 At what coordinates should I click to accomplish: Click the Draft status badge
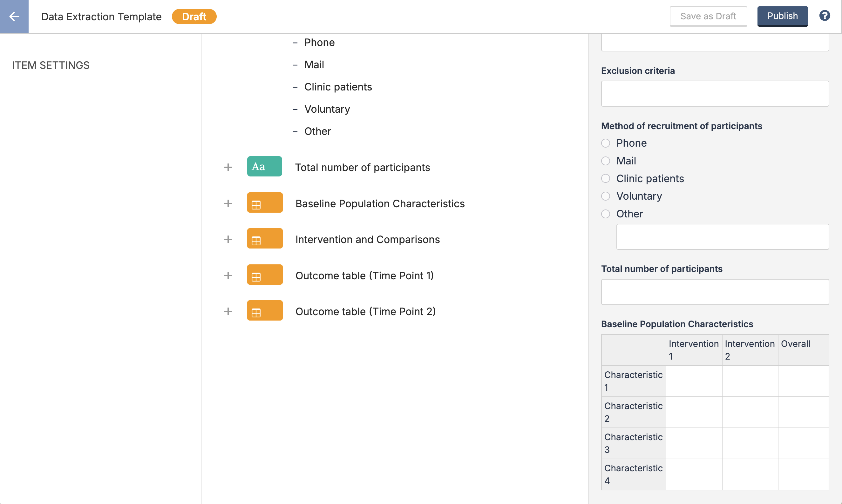(194, 16)
